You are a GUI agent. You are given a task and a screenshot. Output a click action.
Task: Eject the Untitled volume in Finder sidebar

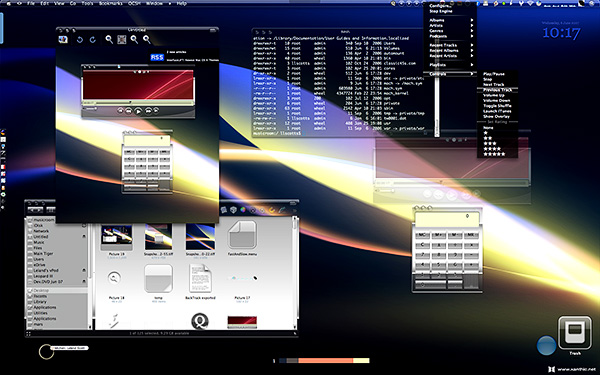(x=84, y=237)
